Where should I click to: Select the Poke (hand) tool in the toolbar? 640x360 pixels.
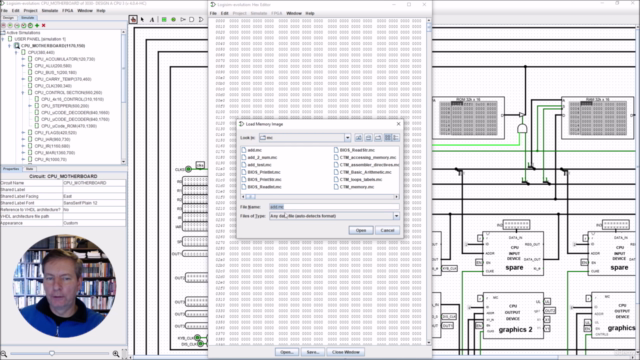[133, 19]
